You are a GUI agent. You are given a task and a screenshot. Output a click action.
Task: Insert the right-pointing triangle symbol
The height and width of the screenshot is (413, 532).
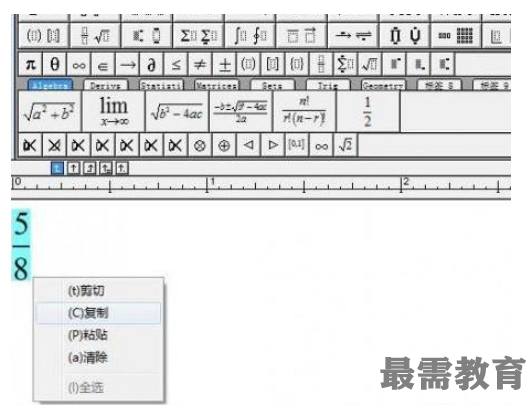tap(272, 145)
